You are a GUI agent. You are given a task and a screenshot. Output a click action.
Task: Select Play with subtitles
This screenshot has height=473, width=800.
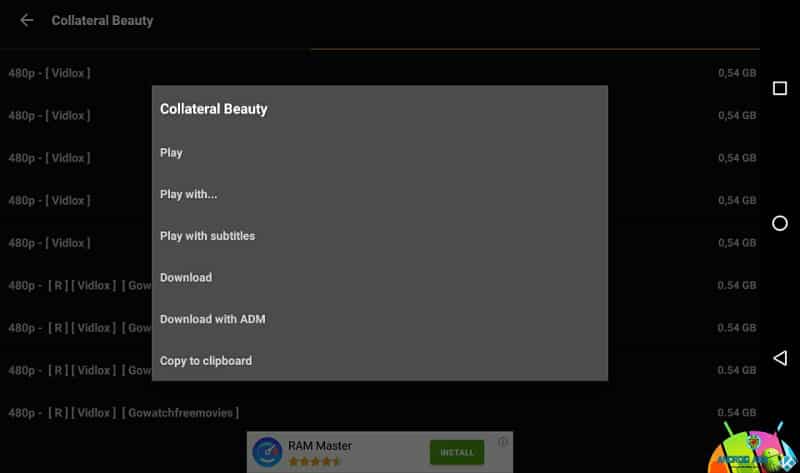[207, 236]
